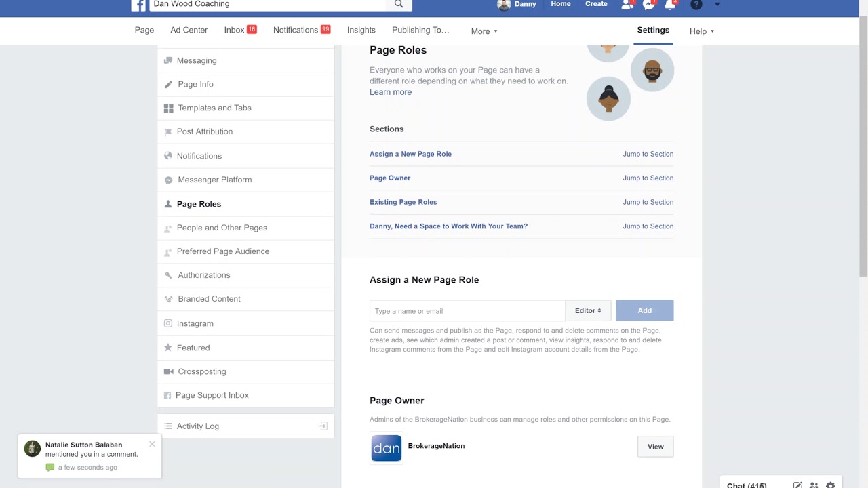View the Insights tab
Viewport: 868px width, 488px height.
[x=361, y=30]
